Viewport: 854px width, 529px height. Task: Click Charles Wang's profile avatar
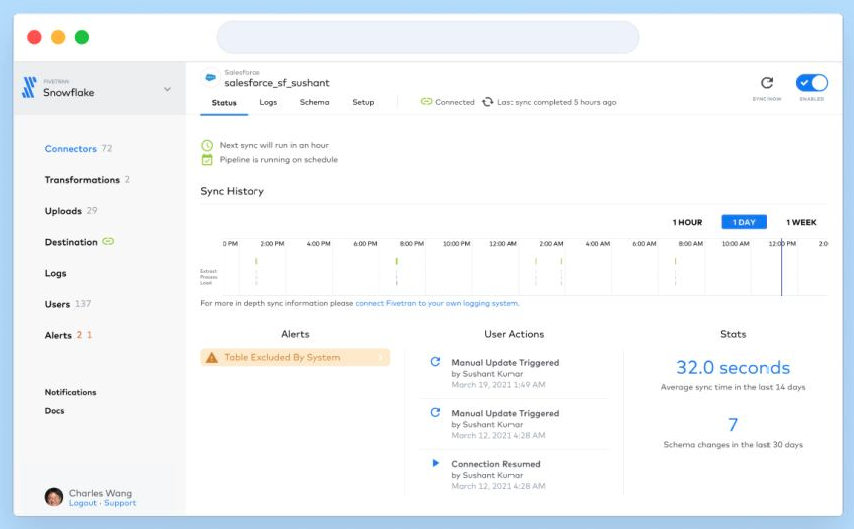[x=54, y=497]
